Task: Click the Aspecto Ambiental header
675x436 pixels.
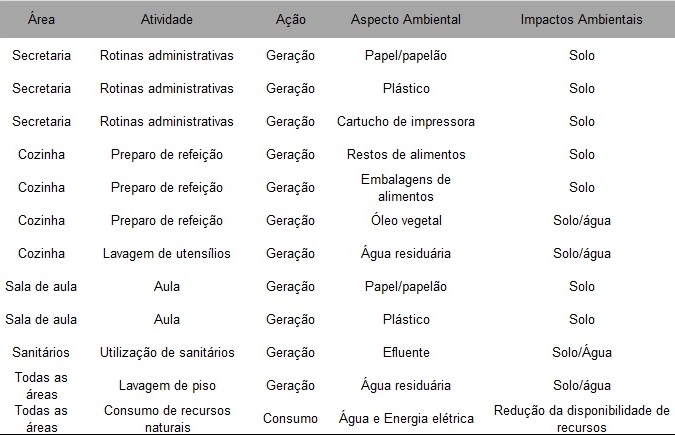Action: click(406, 19)
